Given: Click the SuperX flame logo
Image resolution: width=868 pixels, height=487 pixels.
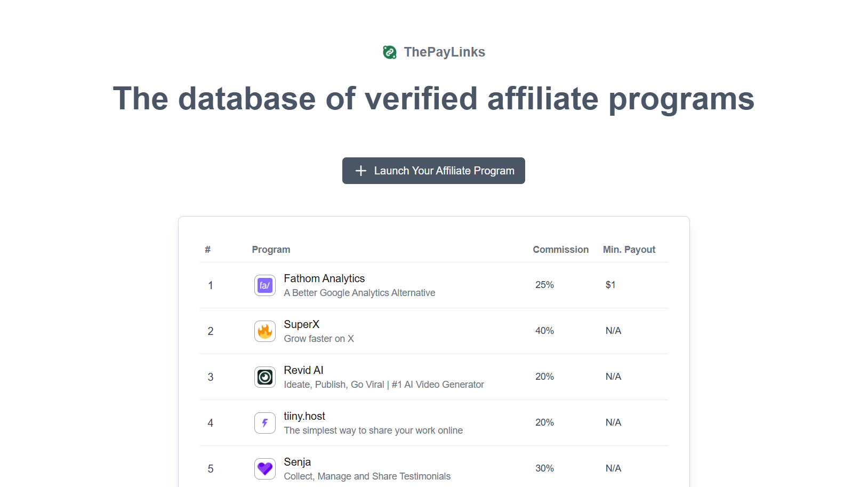Looking at the screenshot, I should pyautogui.click(x=265, y=331).
